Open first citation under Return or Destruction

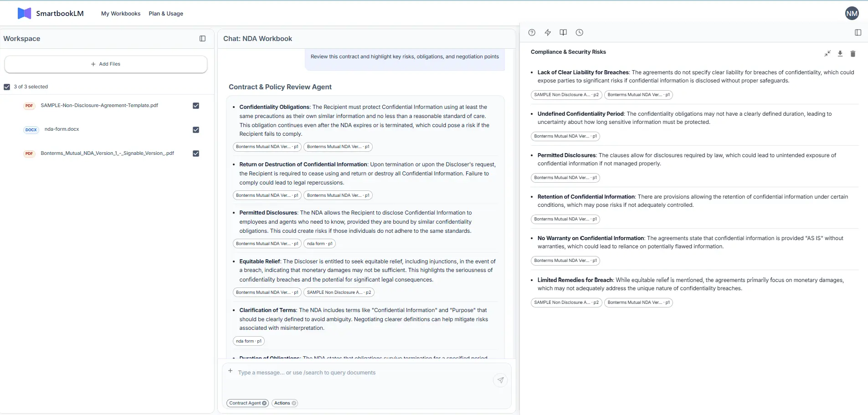[267, 195]
